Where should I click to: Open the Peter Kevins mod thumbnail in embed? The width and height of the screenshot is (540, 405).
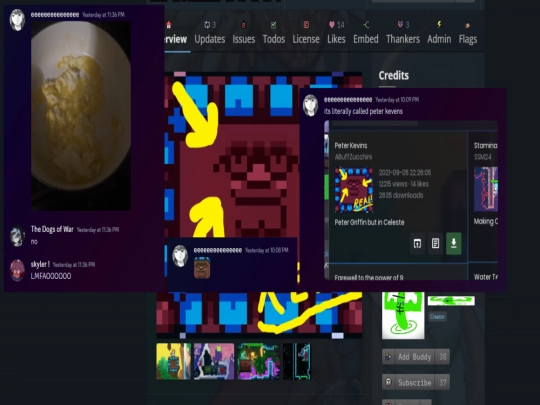point(354,190)
